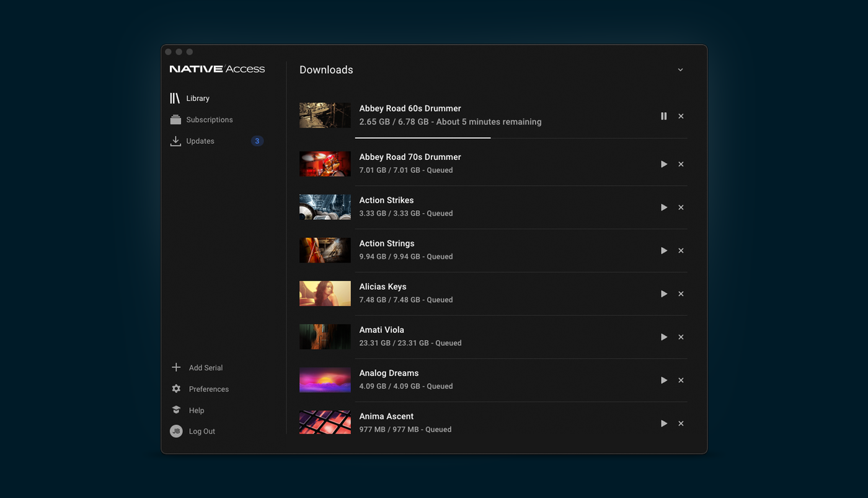Start the Action Strings download
Image resolution: width=868 pixels, height=498 pixels.
[x=664, y=251]
